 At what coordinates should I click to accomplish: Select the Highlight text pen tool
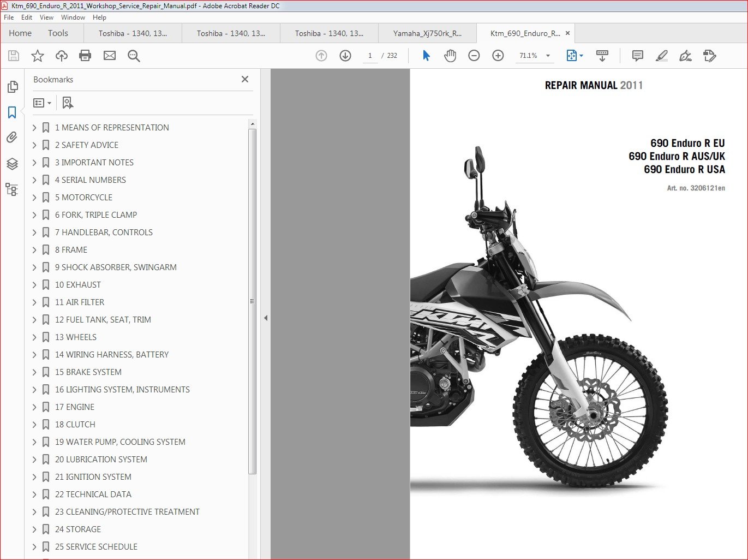pos(661,56)
